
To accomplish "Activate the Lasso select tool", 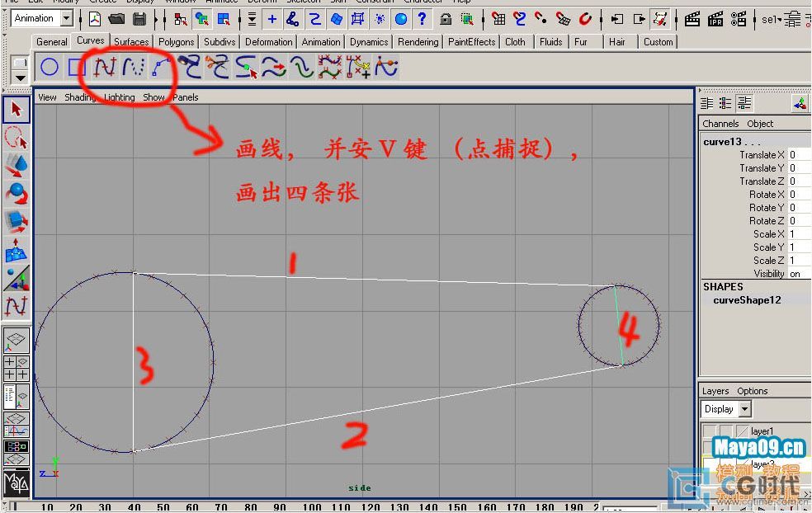I will pos(16,138).
